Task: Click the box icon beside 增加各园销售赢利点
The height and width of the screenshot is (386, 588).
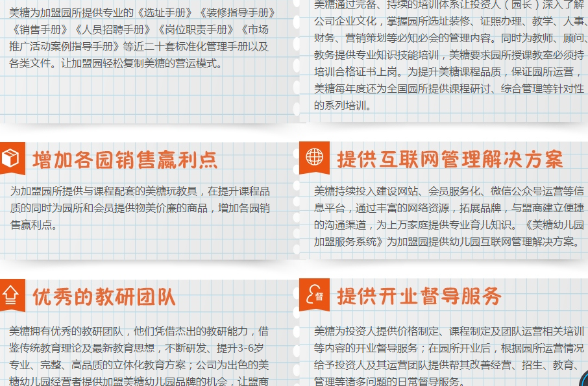Action: point(11,158)
